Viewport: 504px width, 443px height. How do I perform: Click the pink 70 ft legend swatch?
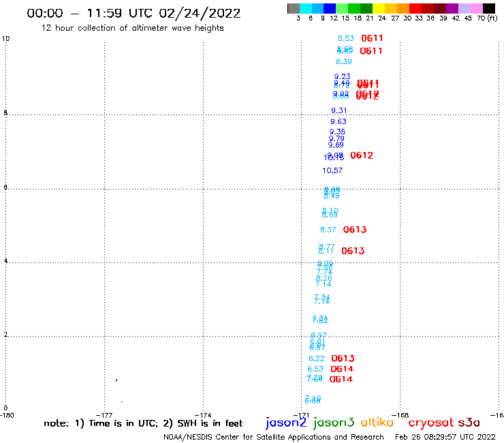tap(476, 8)
